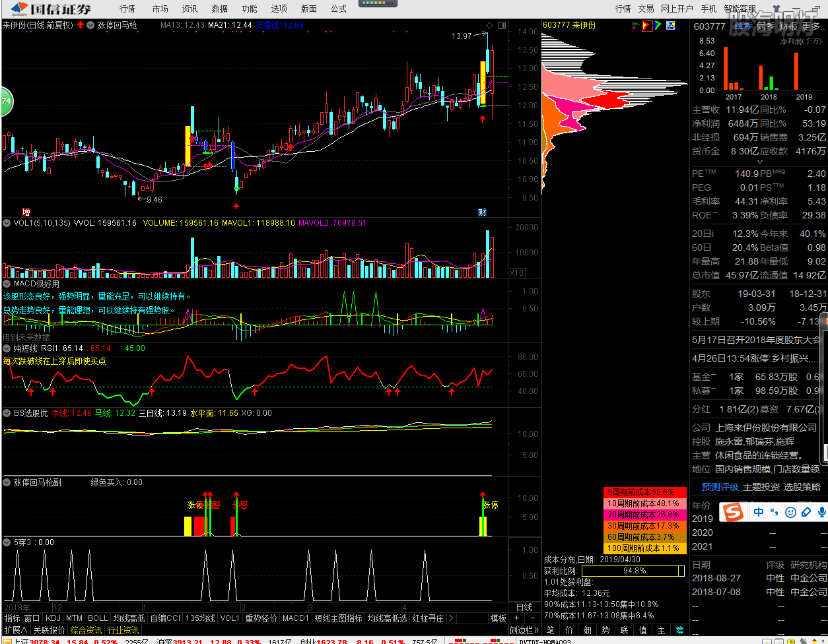Switch to the KDJ indicator tab

pos(53,618)
